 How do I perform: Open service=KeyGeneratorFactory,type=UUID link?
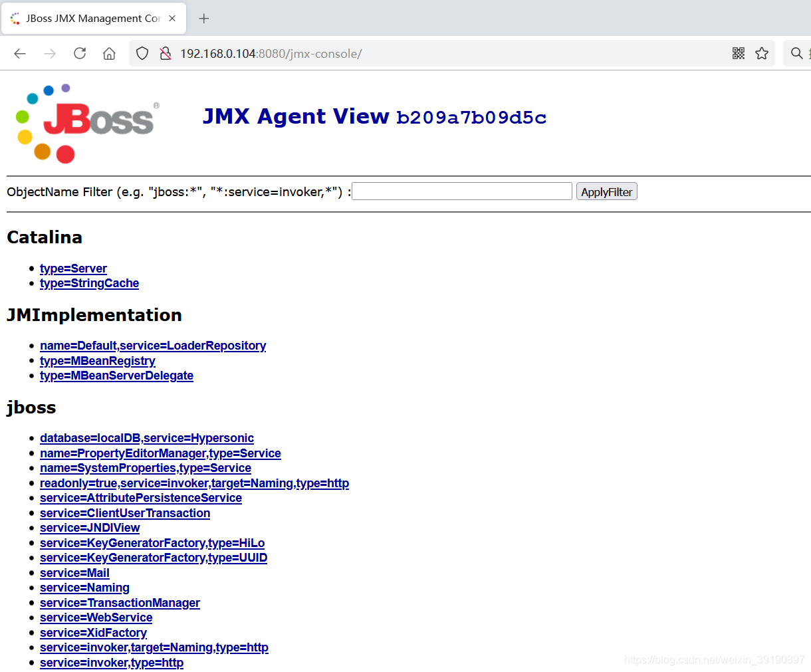pos(154,558)
